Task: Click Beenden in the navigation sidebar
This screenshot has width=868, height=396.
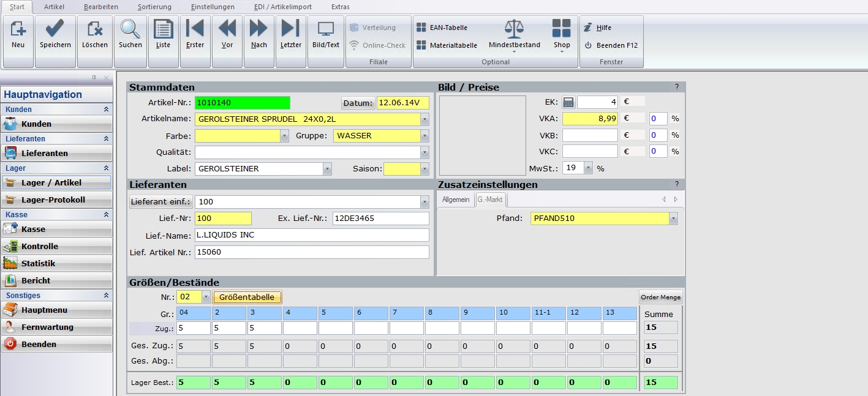Action: click(x=56, y=345)
